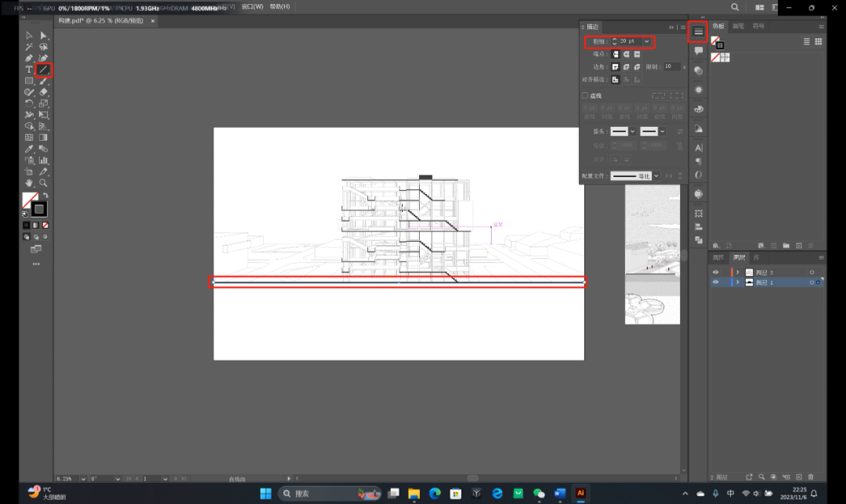Expand the 图层 1 layer contents
The width and height of the screenshot is (846, 504).
(x=738, y=283)
